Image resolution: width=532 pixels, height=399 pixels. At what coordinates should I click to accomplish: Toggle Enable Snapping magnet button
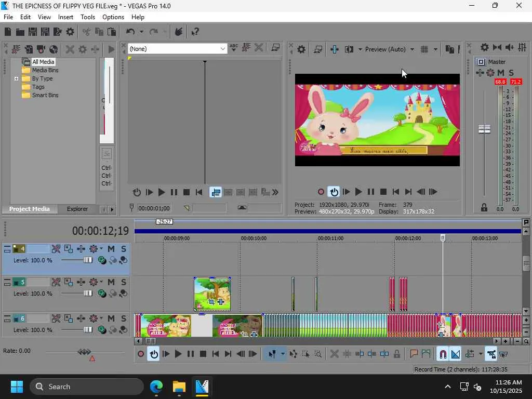click(443, 354)
